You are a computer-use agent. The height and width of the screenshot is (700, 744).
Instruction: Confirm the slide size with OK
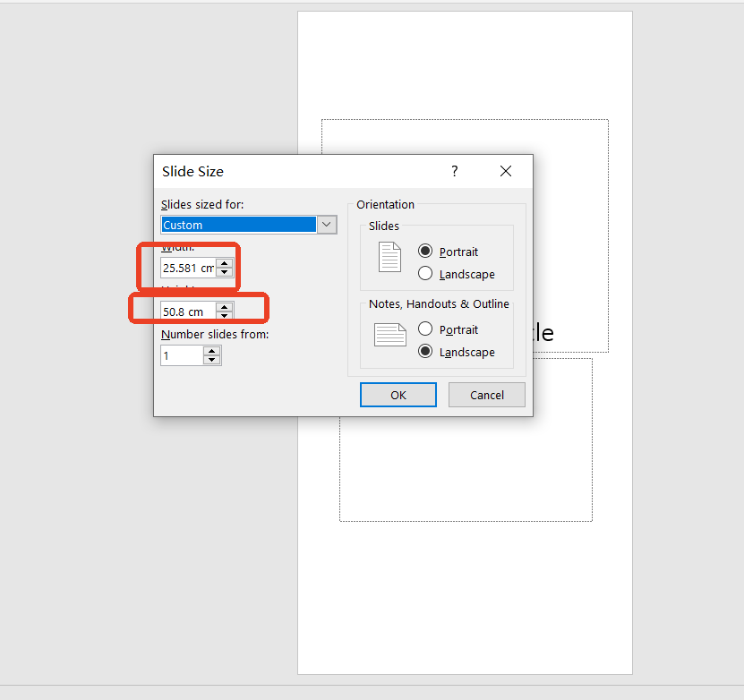coord(398,395)
